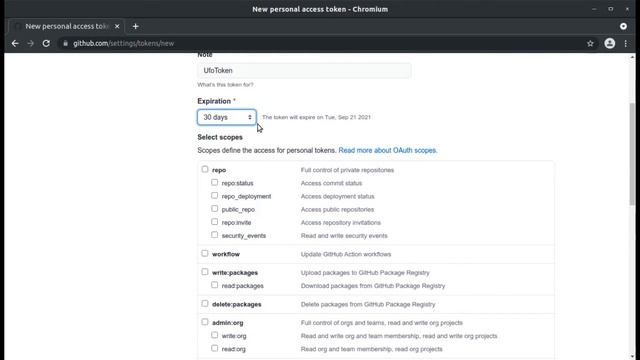Tick the public_repo checkbox
Image resolution: width=640 pixels, height=360 pixels.
[215, 209]
